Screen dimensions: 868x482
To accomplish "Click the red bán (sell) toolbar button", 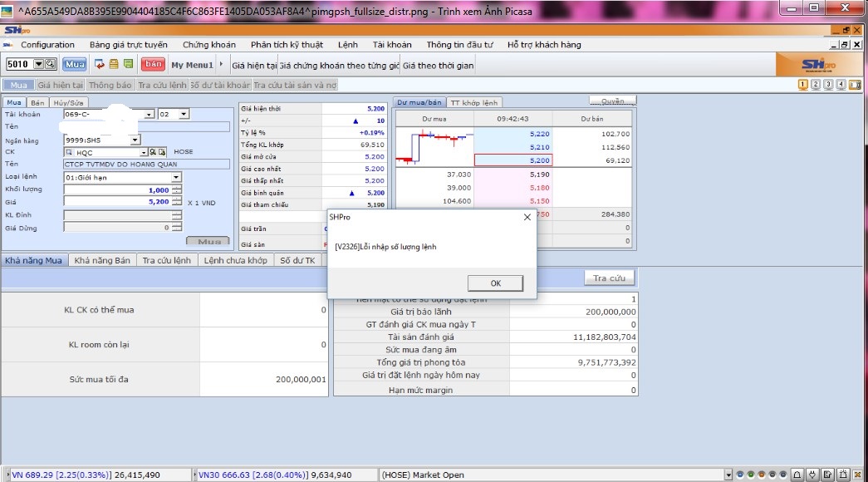I will pos(154,64).
